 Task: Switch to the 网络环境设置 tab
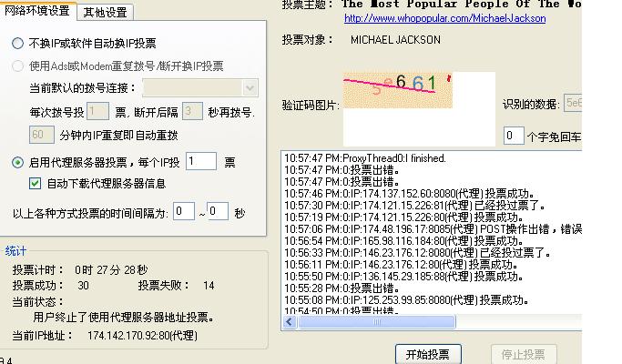tap(37, 11)
